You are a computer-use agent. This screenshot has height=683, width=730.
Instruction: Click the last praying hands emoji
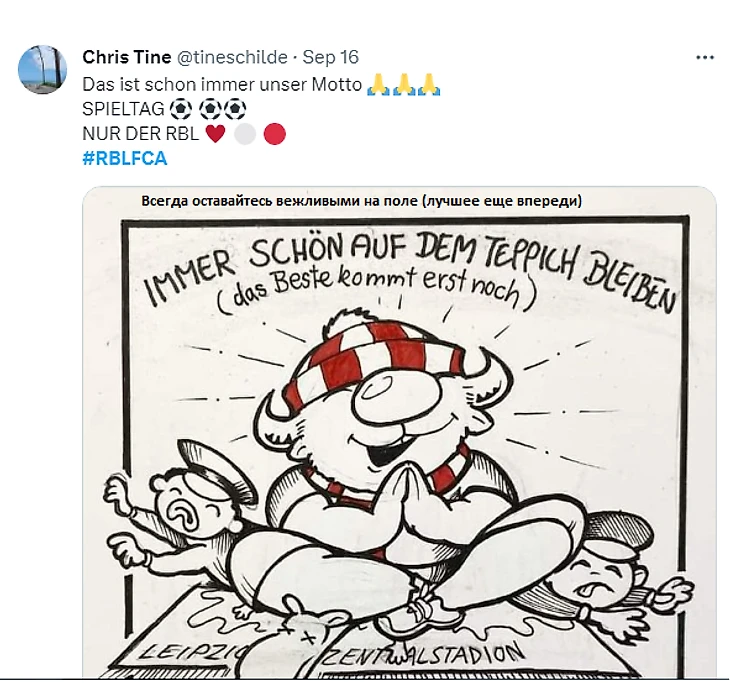[x=430, y=85]
